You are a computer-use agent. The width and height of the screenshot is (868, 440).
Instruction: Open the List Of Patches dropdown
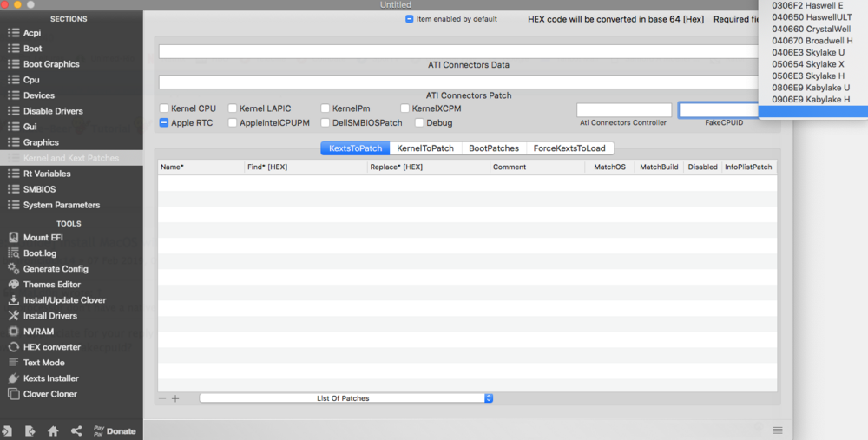pyautogui.click(x=346, y=398)
